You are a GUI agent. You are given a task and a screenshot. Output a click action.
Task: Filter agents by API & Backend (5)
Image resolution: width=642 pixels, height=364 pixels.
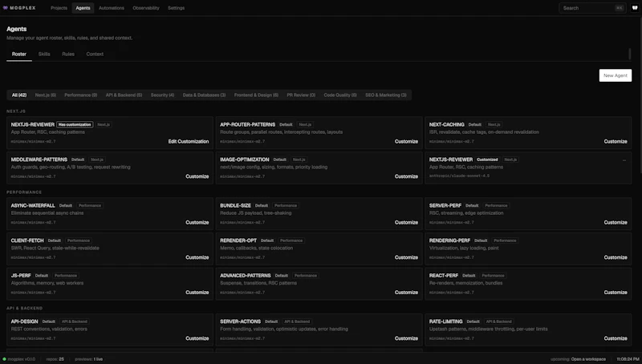[124, 95]
